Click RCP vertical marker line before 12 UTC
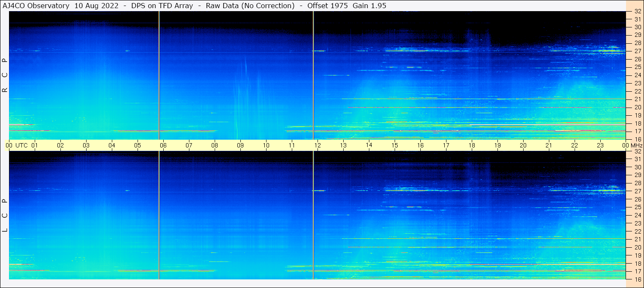644x288 pixels. click(x=313, y=75)
